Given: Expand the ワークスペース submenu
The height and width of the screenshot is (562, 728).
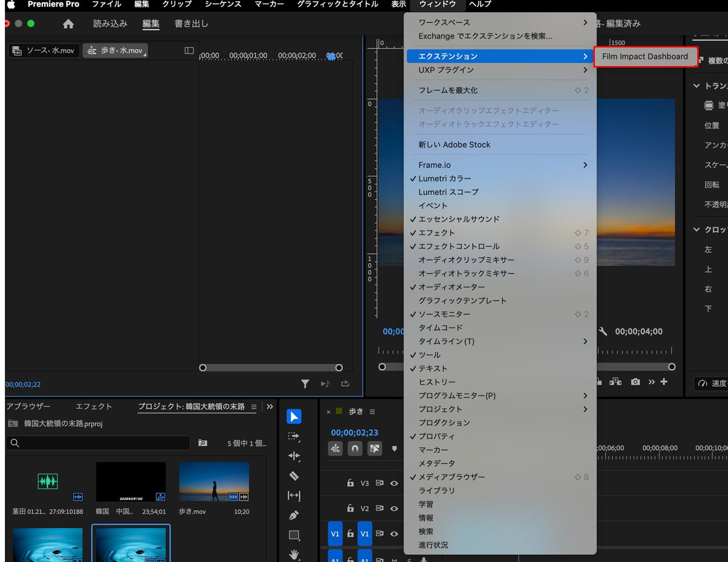Looking at the screenshot, I should pos(500,22).
